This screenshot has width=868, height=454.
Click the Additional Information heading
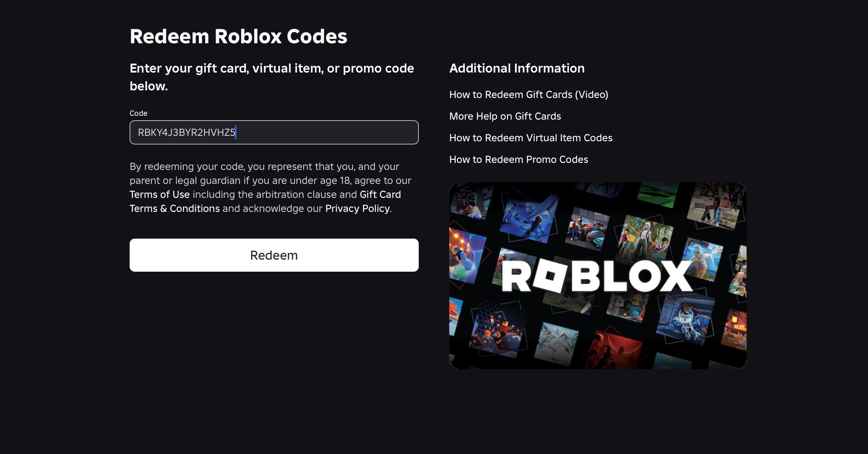tap(517, 68)
